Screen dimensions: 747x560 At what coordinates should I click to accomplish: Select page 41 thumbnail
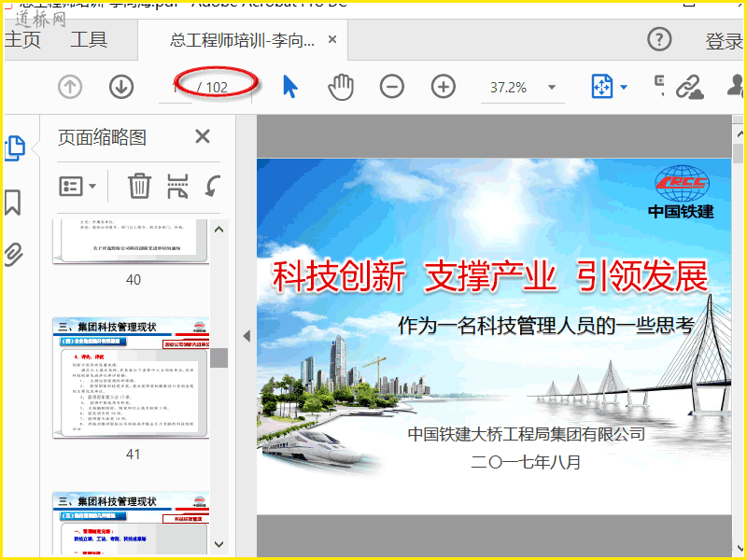[131, 377]
